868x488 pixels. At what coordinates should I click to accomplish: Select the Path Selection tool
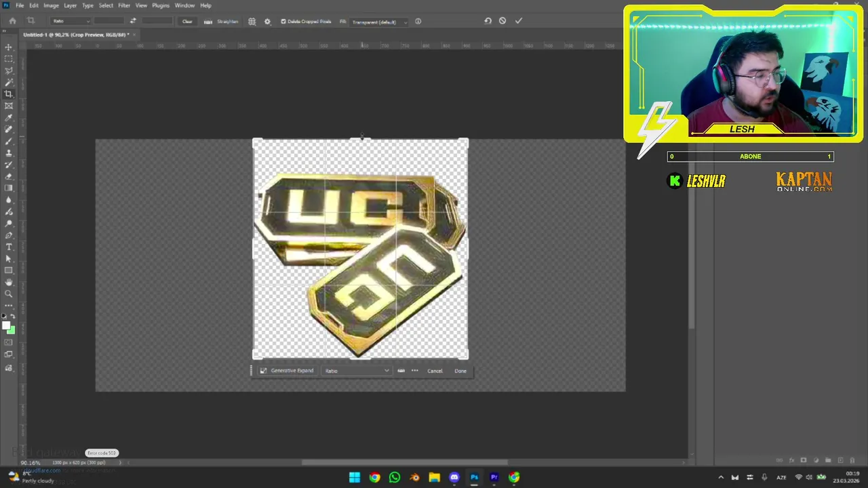point(9,259)
